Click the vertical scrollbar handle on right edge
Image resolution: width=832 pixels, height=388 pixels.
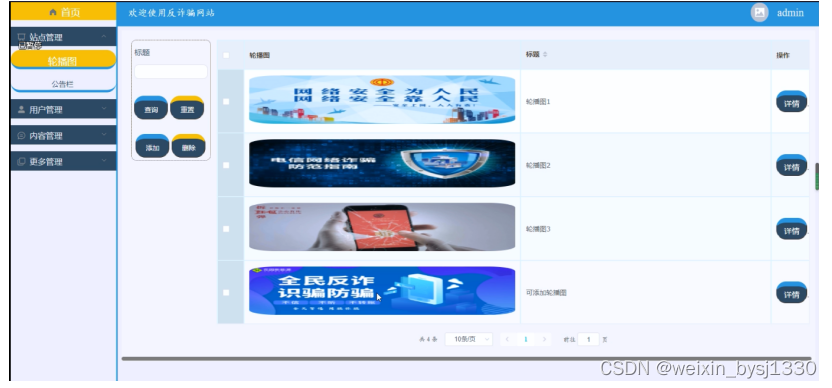click(817, 177)
